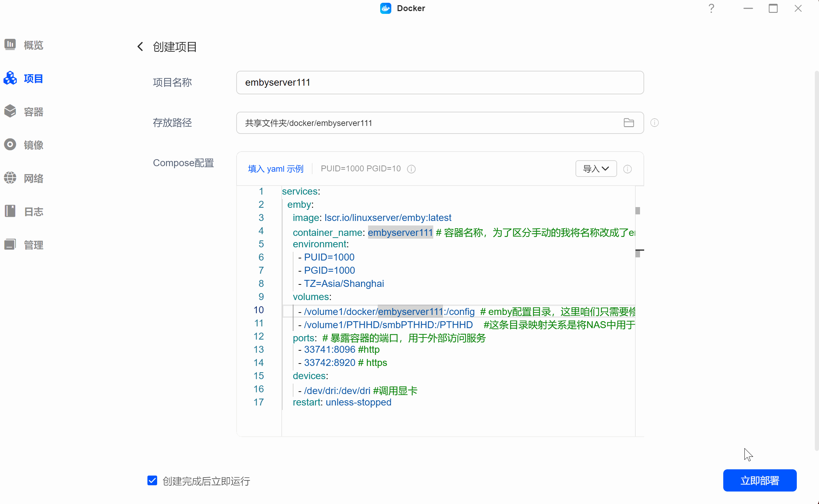Image resolution: width=819 pixels, height=504 pixels.
Task: Click the devices: key on line 15
Action: click(x=310, y=376)
